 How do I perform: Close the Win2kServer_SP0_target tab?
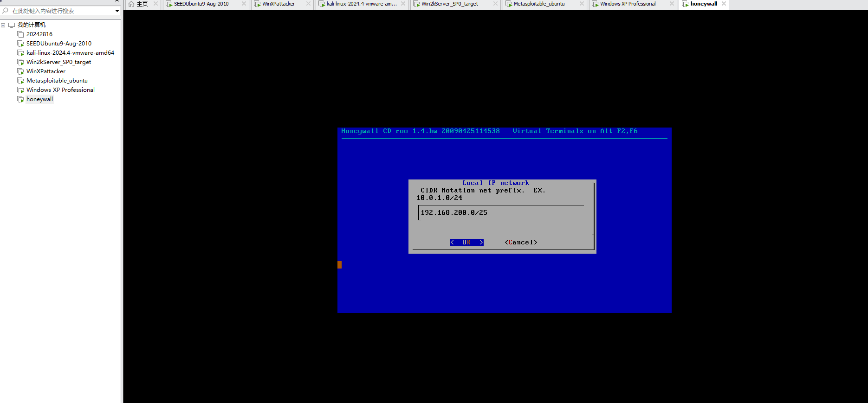pos(495,4)
